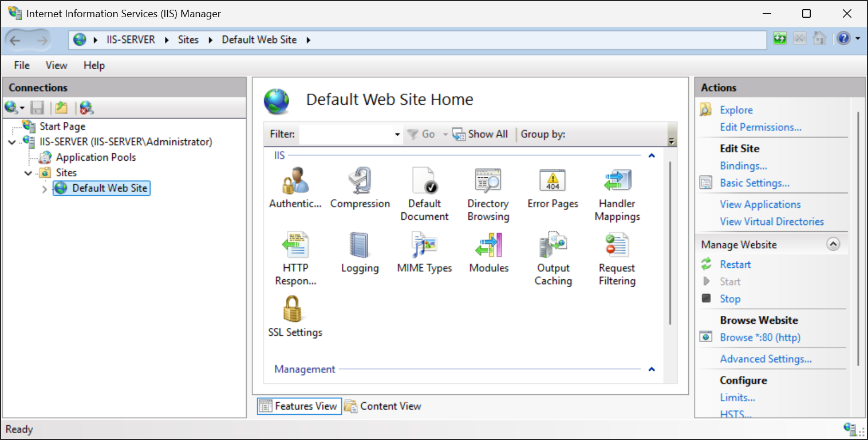Open the Help menu
The image size is (868, 440).
94,65
